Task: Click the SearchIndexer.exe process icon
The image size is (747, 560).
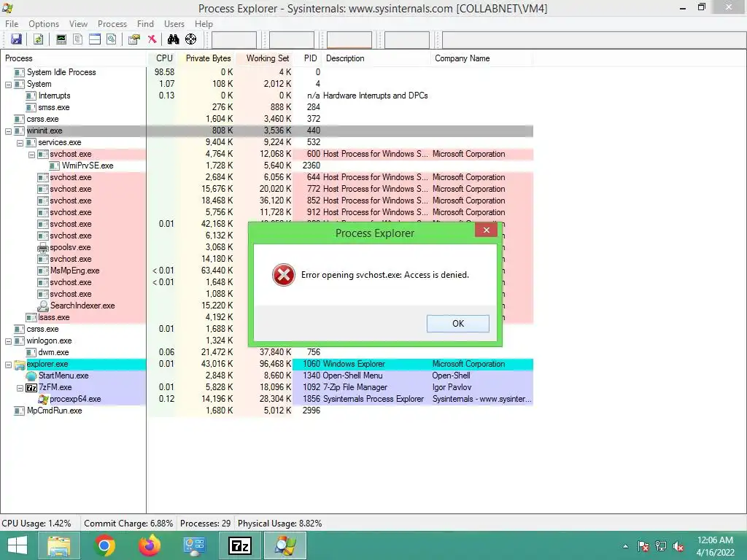Action: [x=43, y=306]
